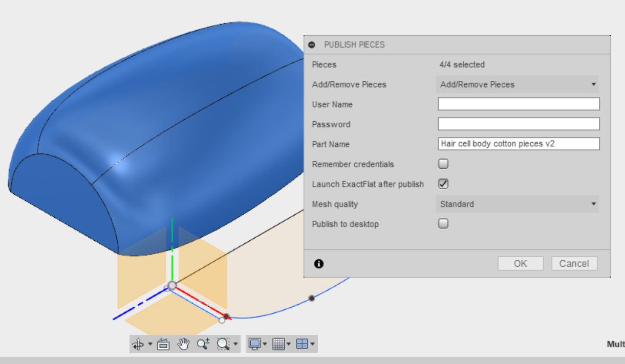
Task: Click the Look At icon
Action: [x=163, y=345]
